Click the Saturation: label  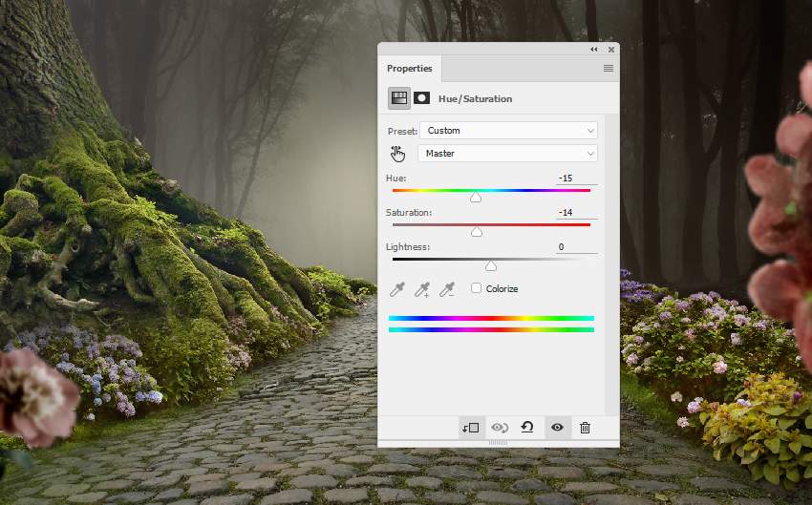click(x=409, y=213)
